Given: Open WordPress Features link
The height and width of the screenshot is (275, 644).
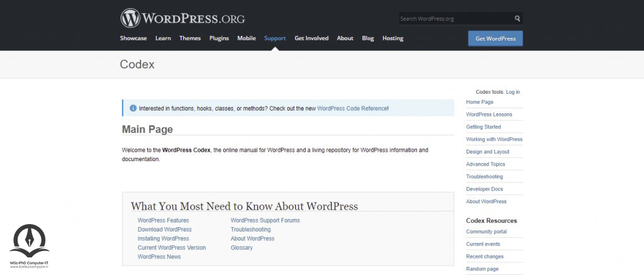Looking at the screenshot, I should click(164, 220).
